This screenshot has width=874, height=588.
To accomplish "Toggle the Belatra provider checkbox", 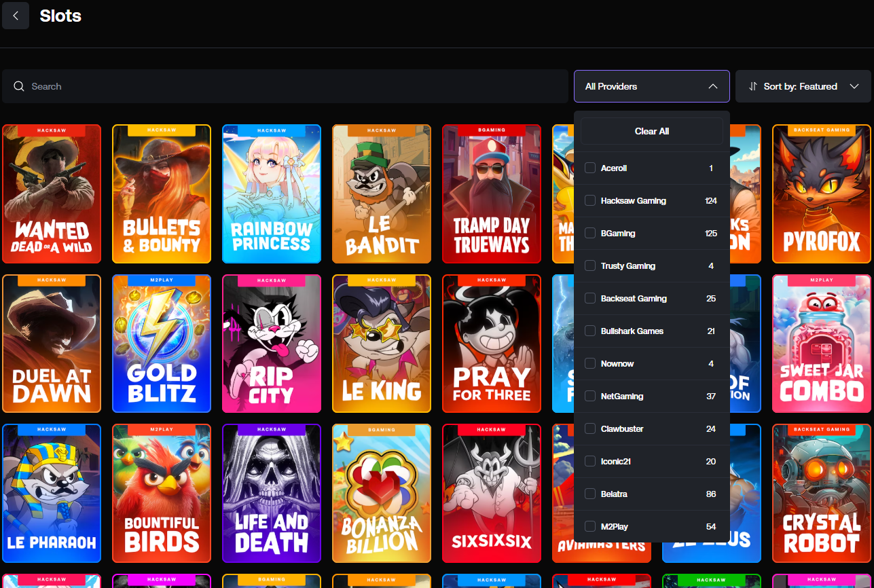I will point(590,494).
